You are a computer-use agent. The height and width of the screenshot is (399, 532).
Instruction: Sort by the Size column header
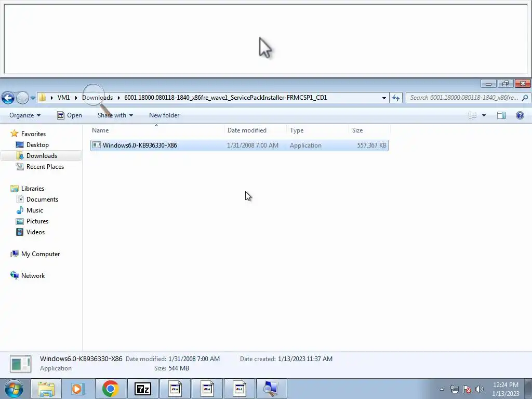point(357,130)
